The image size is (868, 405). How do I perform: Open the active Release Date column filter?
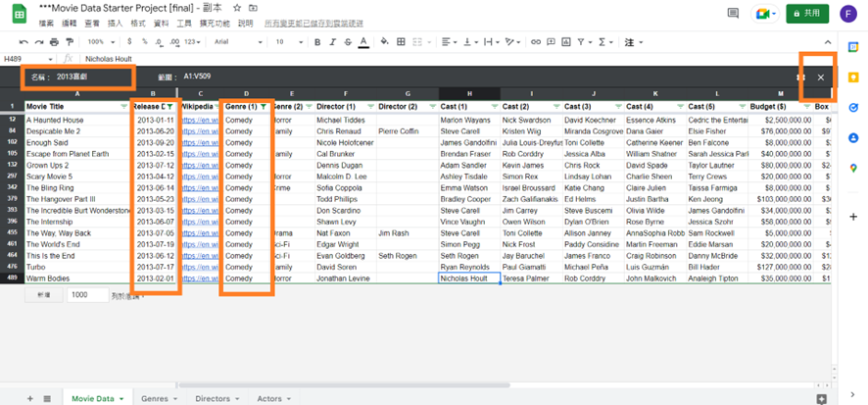[169, 106]
